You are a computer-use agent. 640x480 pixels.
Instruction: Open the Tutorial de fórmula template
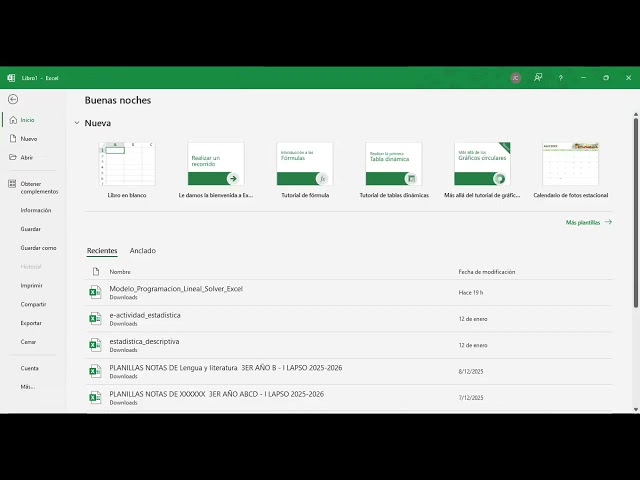pos(305,170)
